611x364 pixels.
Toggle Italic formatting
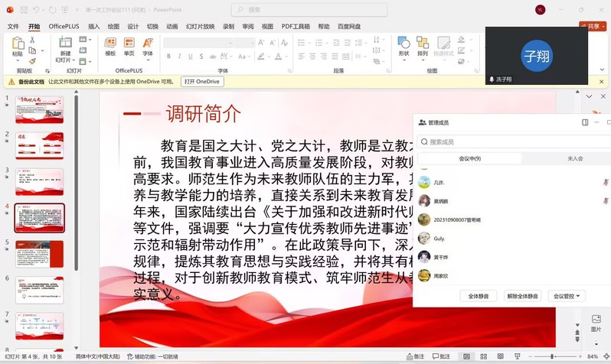click(179, 57)
